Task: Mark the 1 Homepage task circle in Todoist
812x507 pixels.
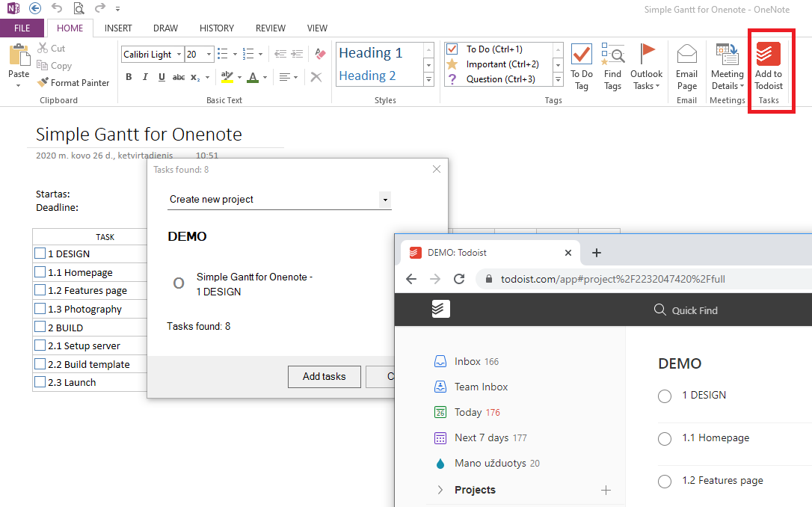Action: [x=665, y=439]
